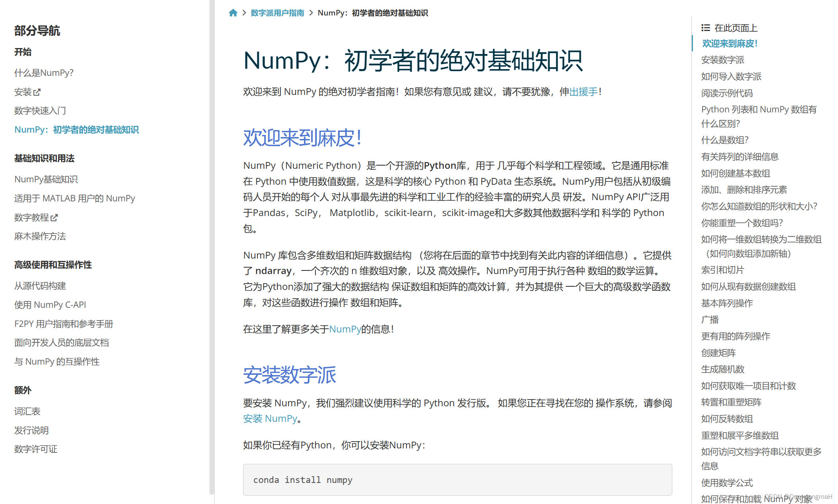Open NumPy基础知识 in sidebar
Viewport: 838px width, 504px height.
(46, 179)
